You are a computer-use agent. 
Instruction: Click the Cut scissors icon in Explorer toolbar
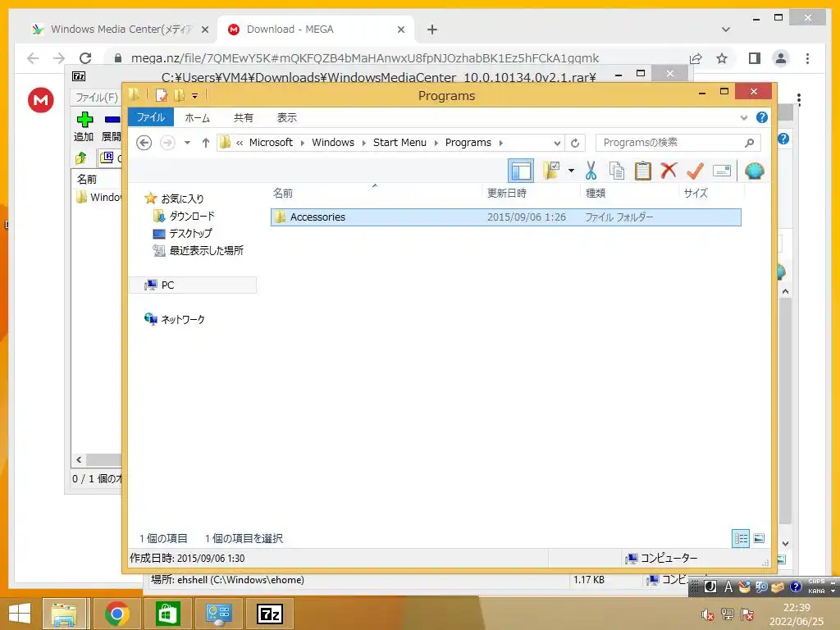coord(591,171)
